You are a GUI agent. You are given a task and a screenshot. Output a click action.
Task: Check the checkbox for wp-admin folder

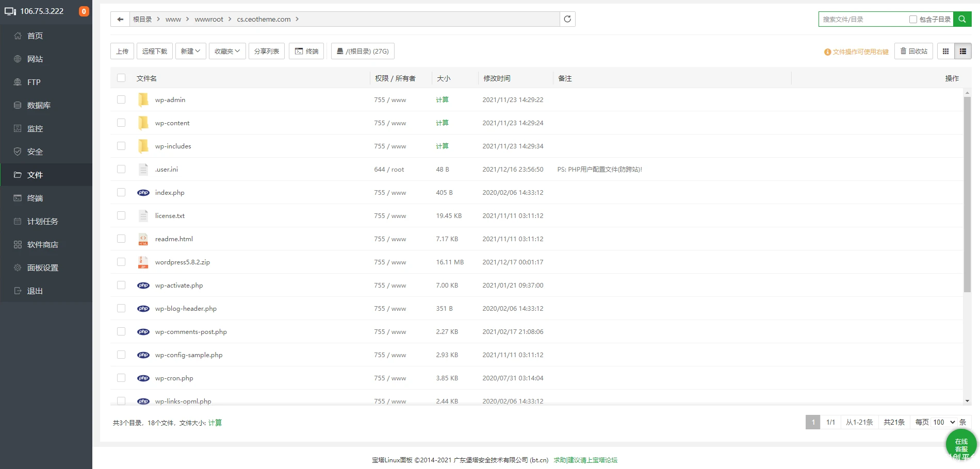click(x=121, y=99)
